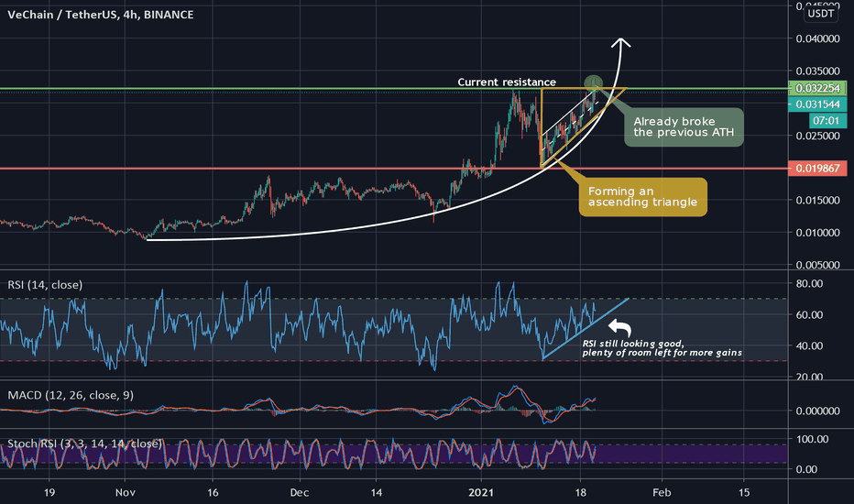Click the RSI 40.00 axis value

coord(809,346)
